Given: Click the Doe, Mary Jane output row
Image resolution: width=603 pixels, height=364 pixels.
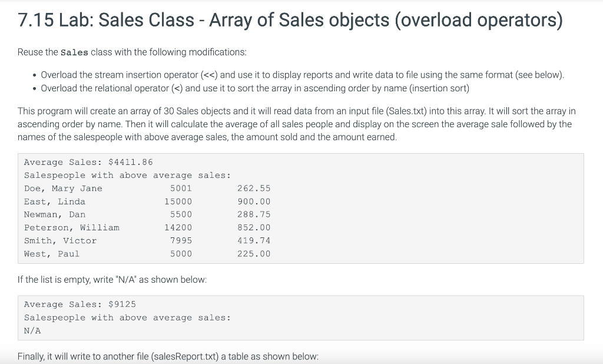Looking at the screenshot, I should point(147,188).
